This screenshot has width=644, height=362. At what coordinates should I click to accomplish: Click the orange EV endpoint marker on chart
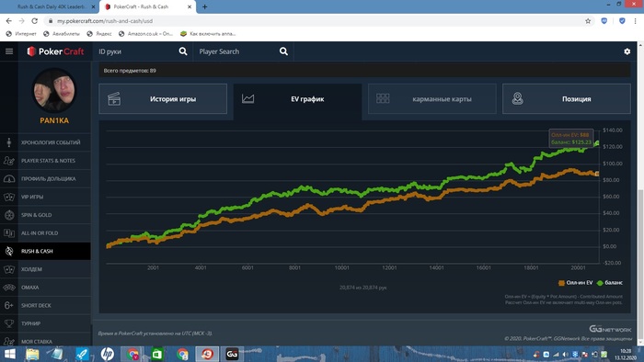pyautogui.click(x=597, y=174)
